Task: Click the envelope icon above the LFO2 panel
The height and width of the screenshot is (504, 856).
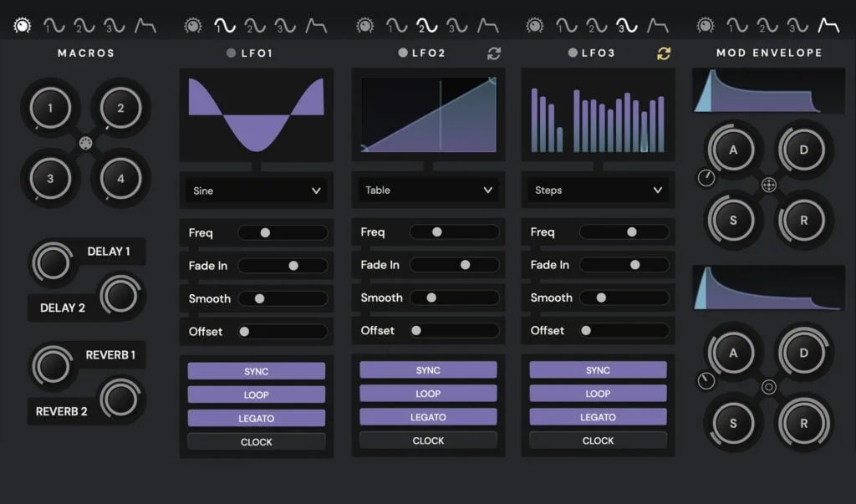Action: coord(488,25)
